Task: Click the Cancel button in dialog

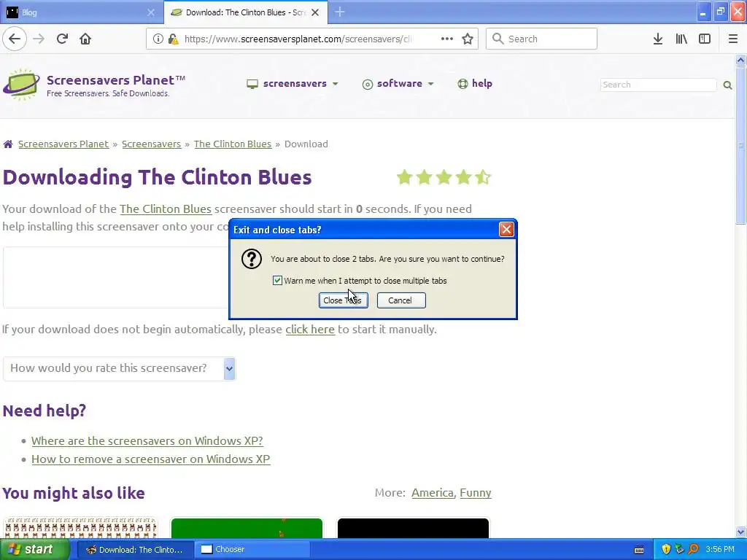Action: click(x=401, y=300)
